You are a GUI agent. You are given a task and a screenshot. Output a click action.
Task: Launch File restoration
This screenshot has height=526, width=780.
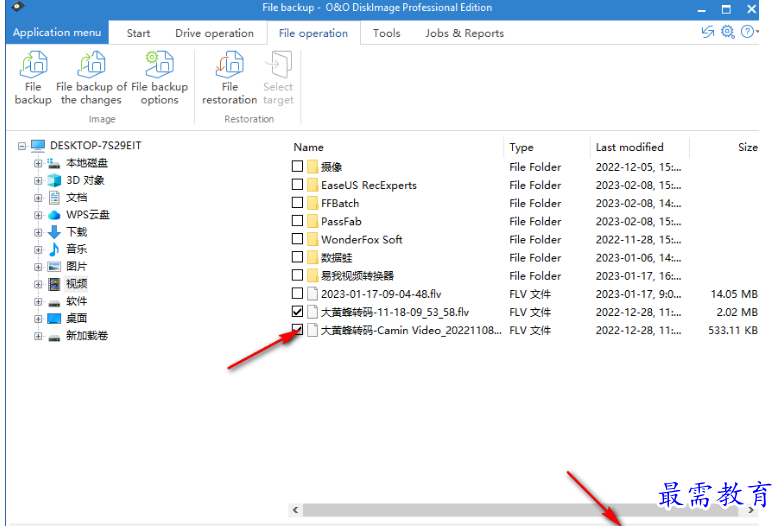pyautogui.click(x=229, y=78)
